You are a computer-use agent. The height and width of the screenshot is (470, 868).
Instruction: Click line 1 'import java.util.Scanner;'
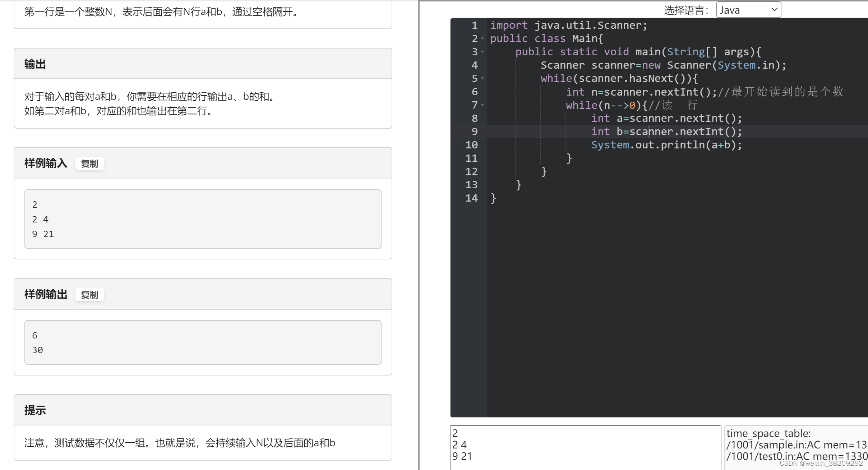[568, 25]
